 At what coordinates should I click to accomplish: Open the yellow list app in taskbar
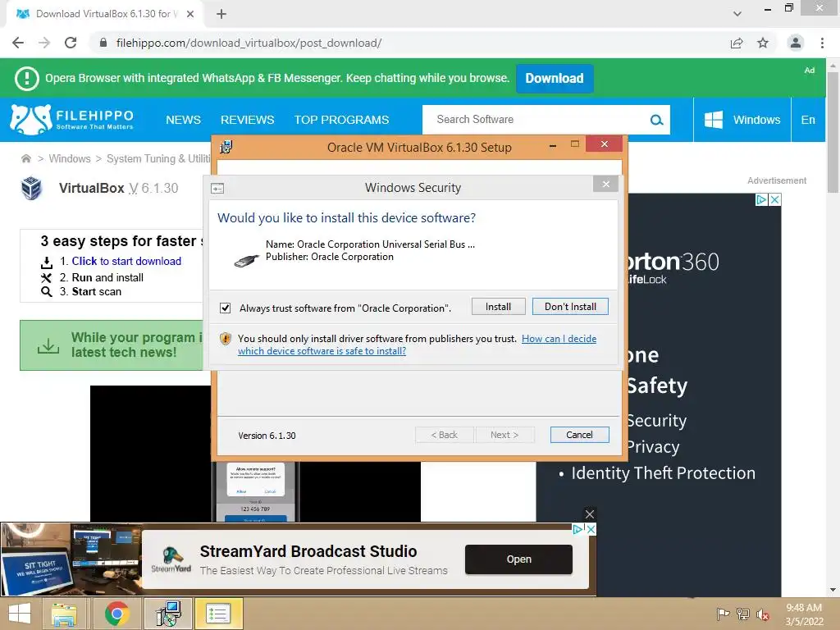point(218,614)
